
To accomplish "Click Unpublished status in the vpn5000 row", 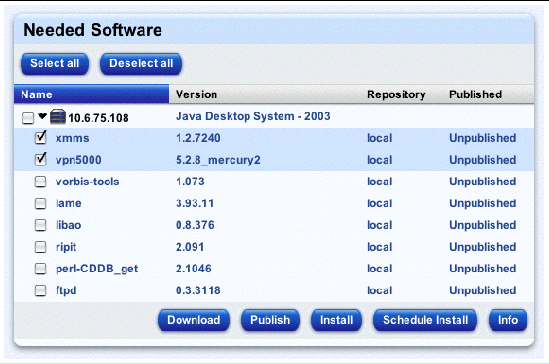I will tap(482, 160).
